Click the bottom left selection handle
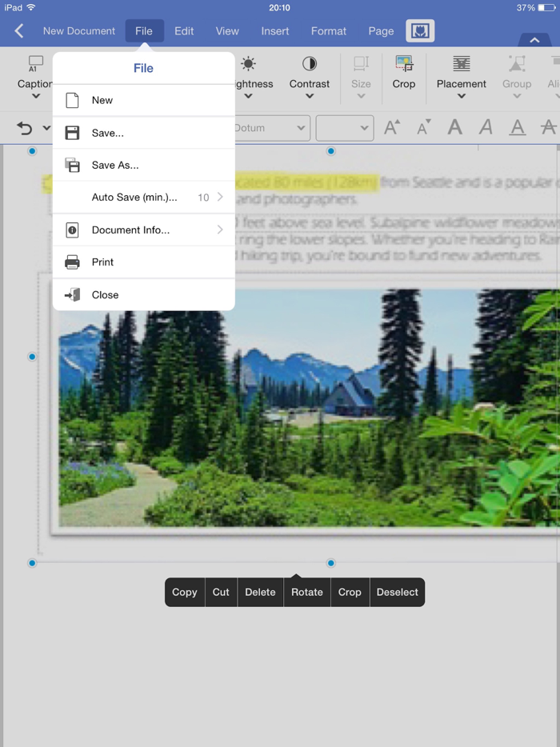Image resolution: width=560 pixels, height=747 pixels. [x=32, y=563]
